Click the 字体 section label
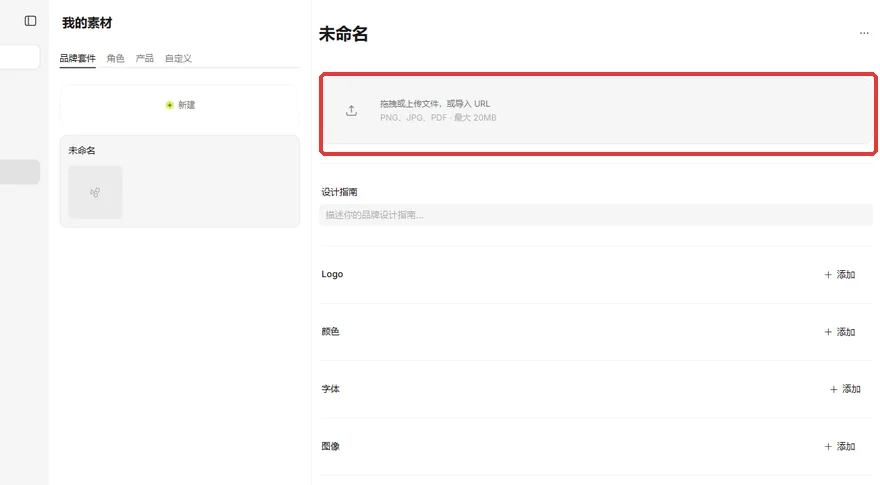The image size is (880, 485). coord(331,388)
